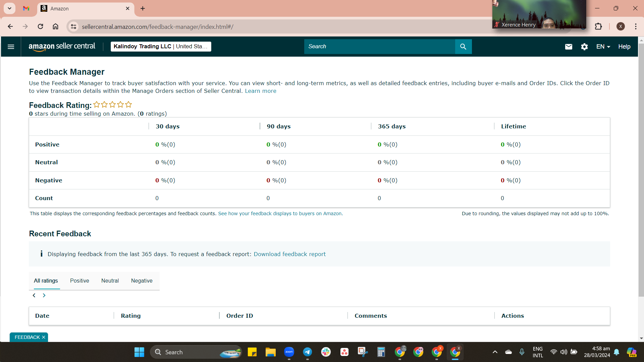644x362 pixels.
Task: View site information icon in address bar
Action: [73, 26]
